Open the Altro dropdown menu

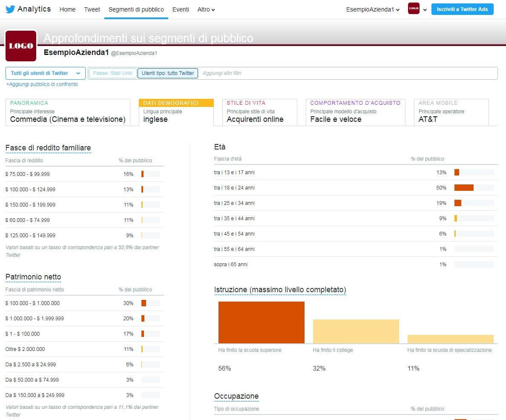206,9
